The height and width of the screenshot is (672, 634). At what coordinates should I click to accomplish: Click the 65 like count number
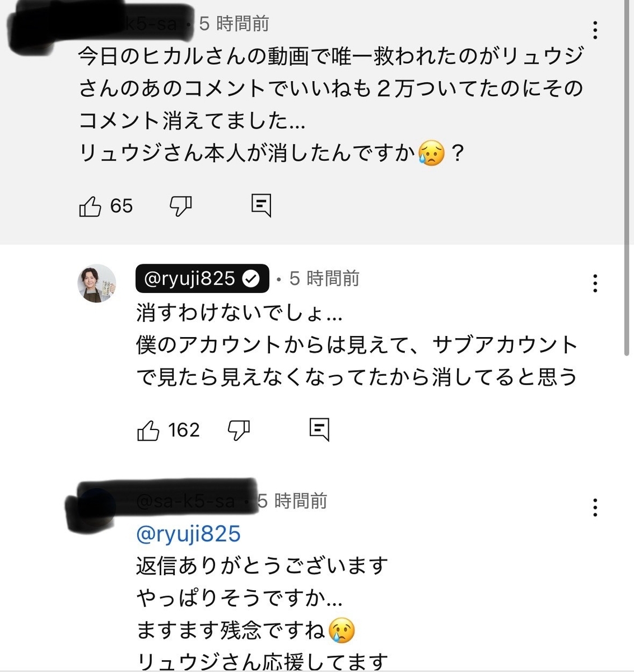click(122, 206)
